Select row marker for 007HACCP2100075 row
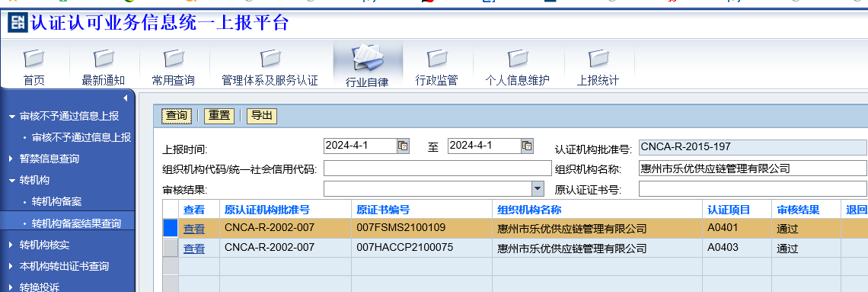This screenshot has height=292, width=868. (171, 248)
